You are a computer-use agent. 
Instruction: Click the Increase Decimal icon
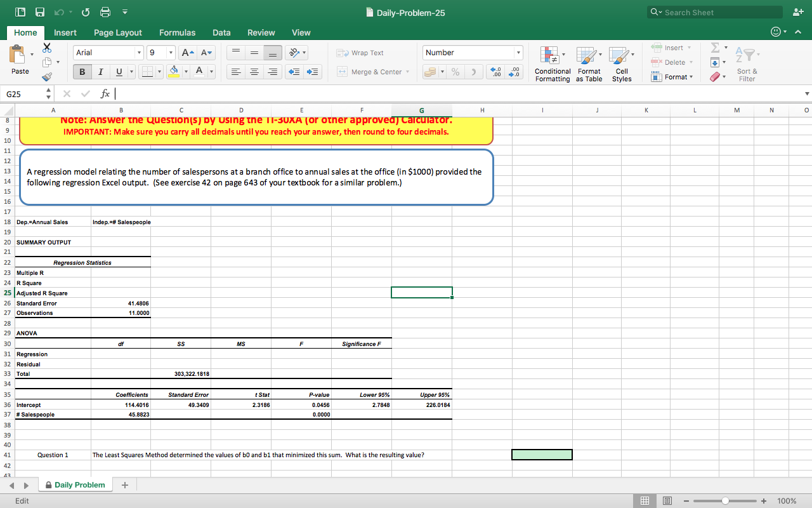[x=497, y=72]
